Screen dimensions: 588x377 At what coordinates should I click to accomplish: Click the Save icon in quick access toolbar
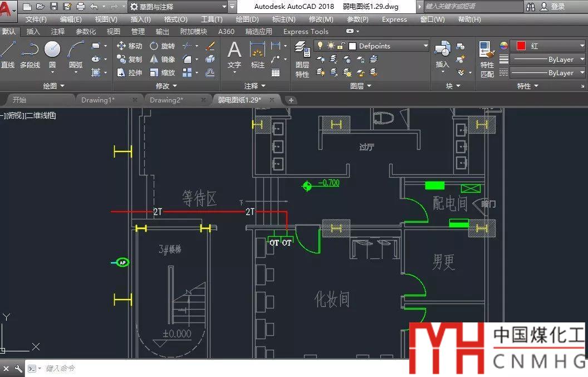pos(54,7)
